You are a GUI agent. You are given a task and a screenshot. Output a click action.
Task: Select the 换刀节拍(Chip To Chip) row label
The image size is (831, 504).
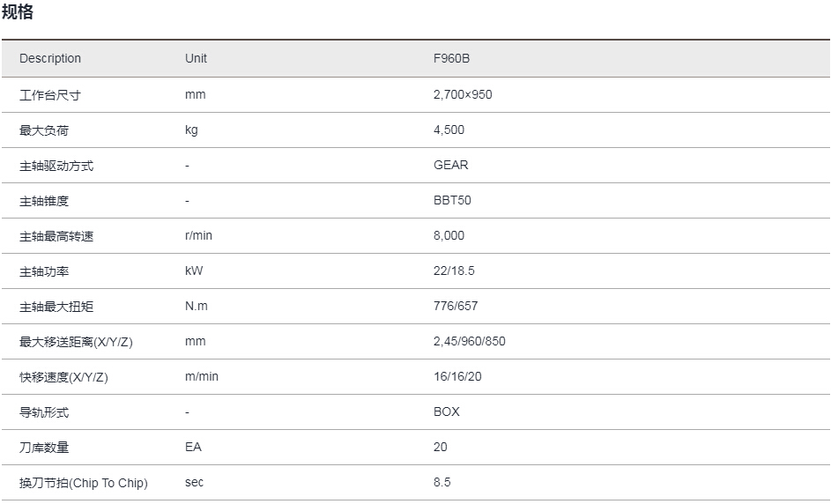84,483
